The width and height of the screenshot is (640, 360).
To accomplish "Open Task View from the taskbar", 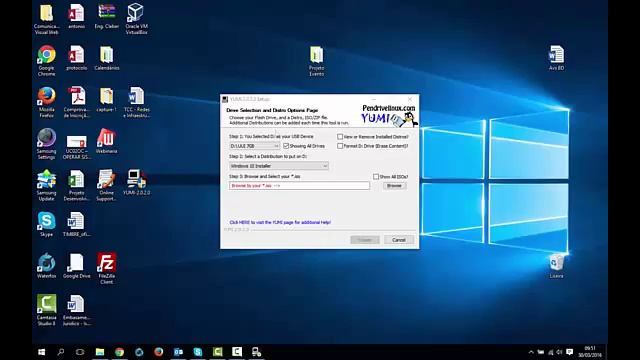I will pos(80,352).
